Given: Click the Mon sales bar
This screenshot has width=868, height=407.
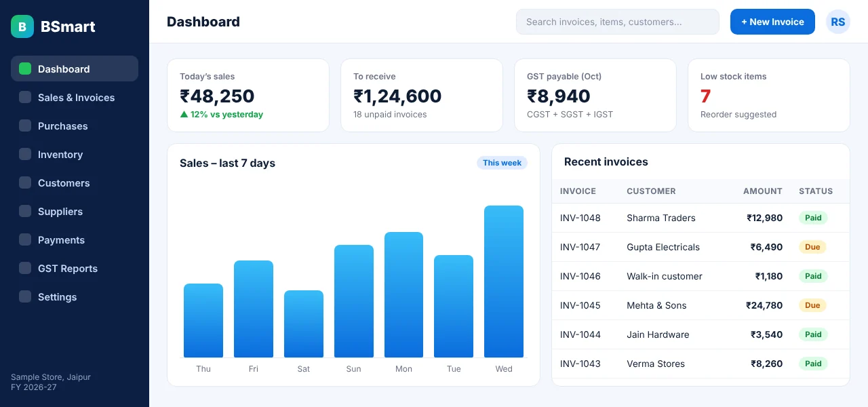Looking at the screenshot, I should [x=403, y=294].
